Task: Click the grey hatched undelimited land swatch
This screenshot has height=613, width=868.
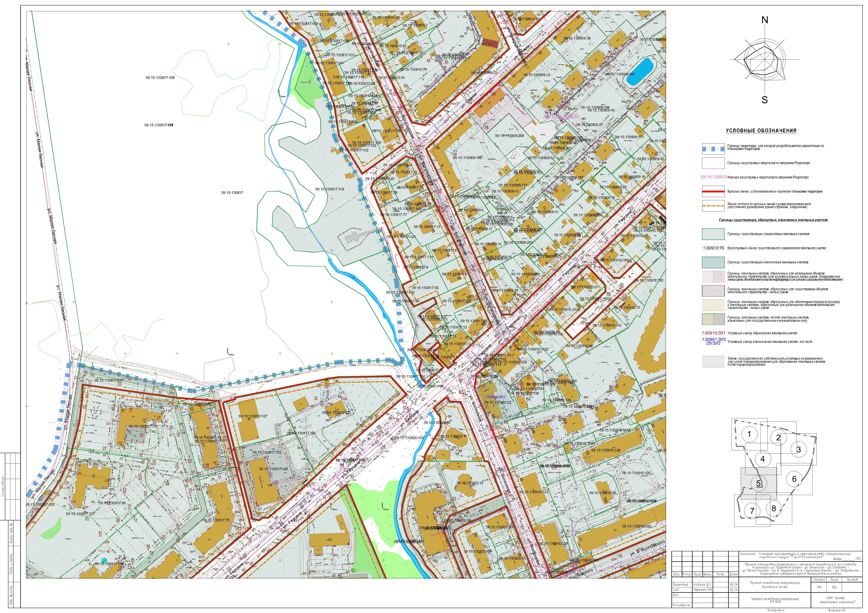Action: (713, 362)
